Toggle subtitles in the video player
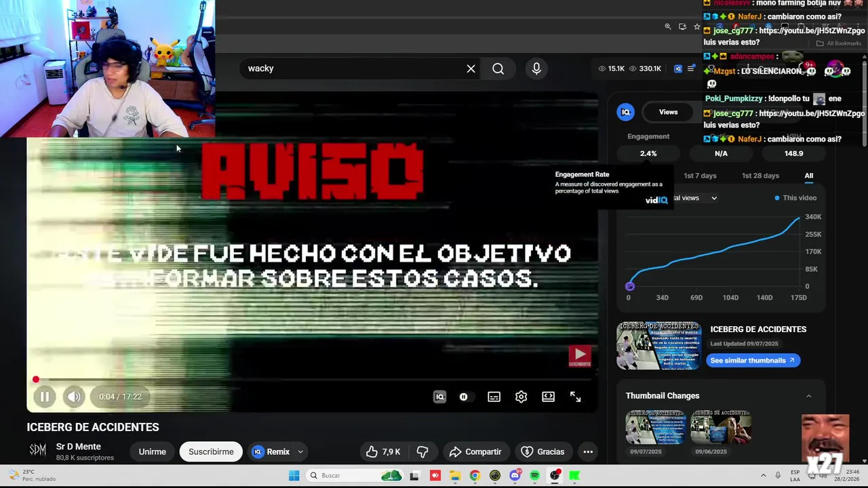 pos(494,397)
